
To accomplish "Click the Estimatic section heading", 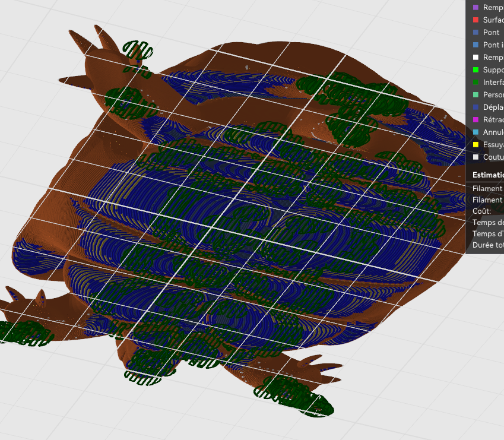I will [488, 175].
